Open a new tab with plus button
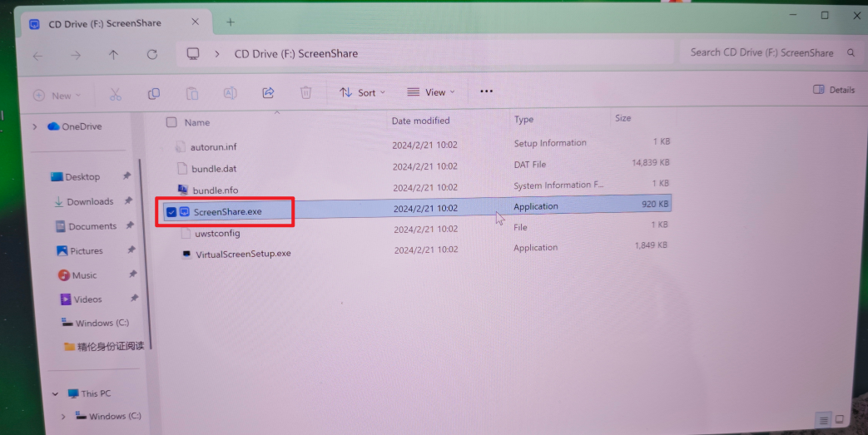The width and height of the screenshot is (868, 435). click(x=231, y=22)
